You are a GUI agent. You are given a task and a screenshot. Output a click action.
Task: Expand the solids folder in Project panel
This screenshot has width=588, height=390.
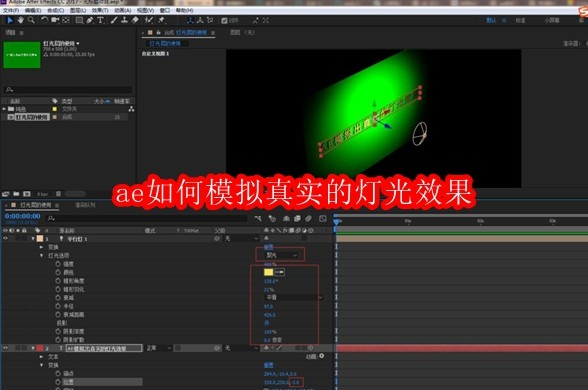pos(4,109)
